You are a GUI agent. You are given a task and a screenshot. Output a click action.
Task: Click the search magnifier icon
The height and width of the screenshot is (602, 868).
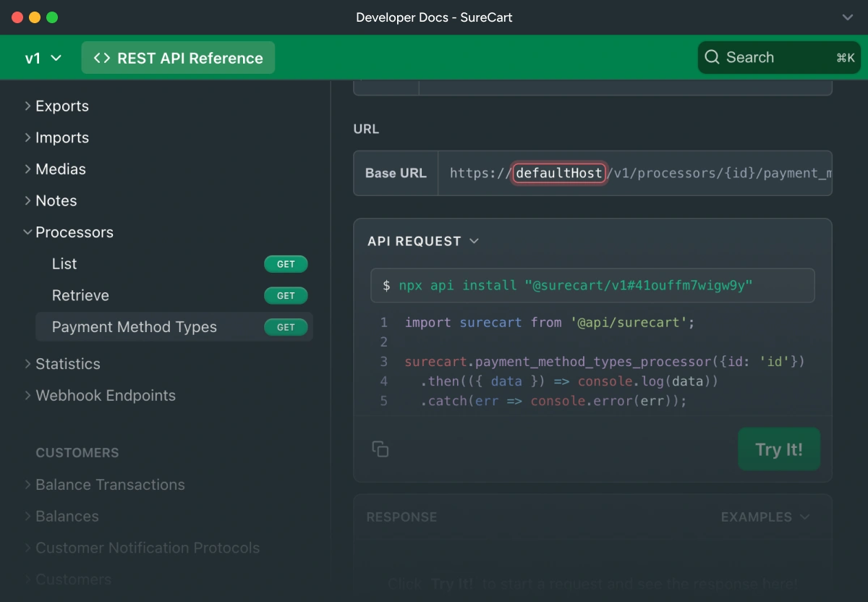712,58
